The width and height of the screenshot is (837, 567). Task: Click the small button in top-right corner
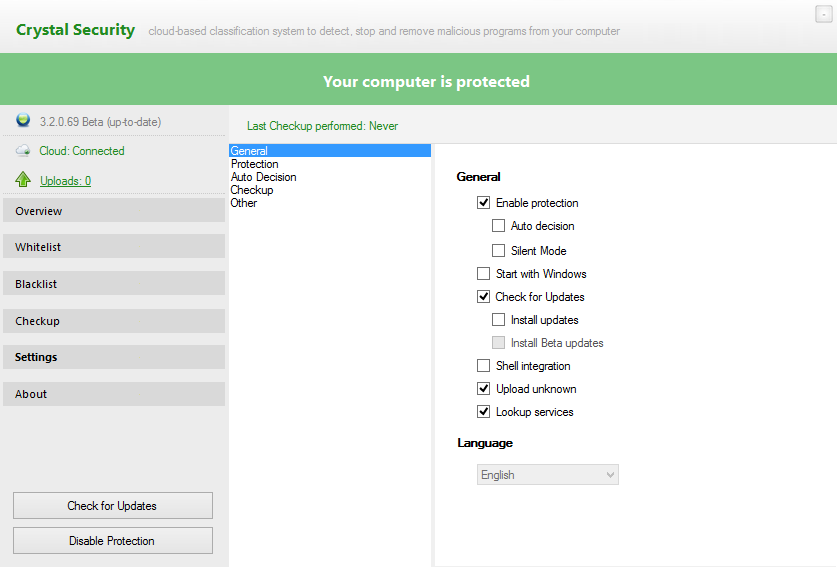824,14
